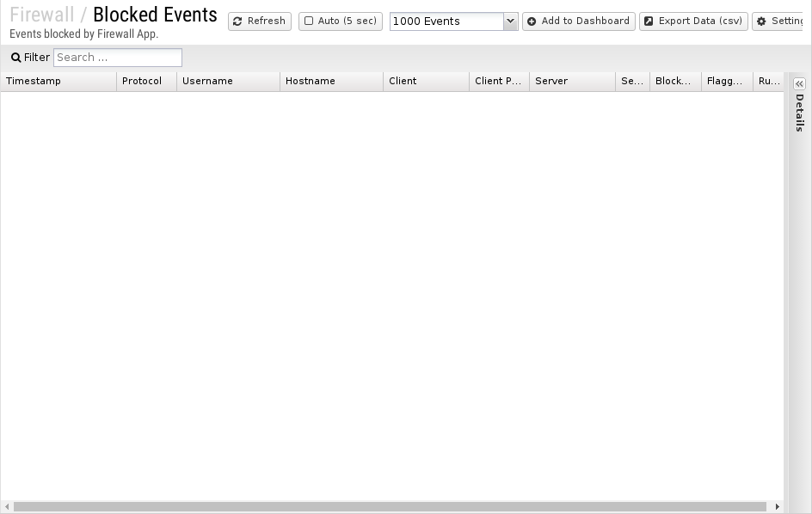Click the horizontal scrollbar left arrow
Screen dimensions: 812x514
7,507
